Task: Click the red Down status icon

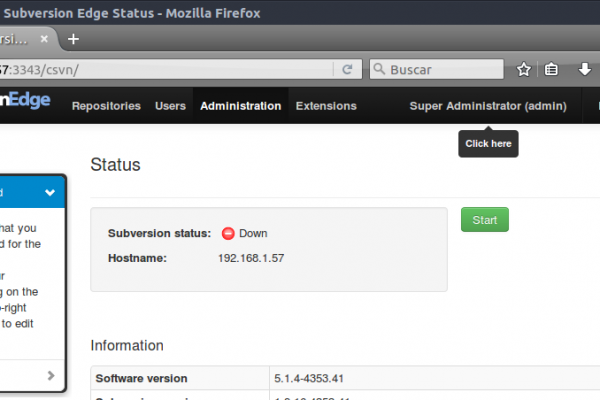Action: coord(228,233)
